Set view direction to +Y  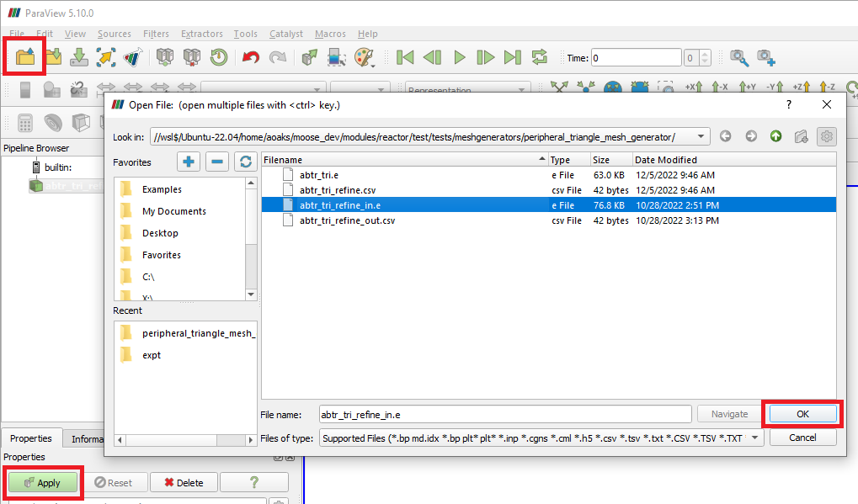click(x=748, y=87)
